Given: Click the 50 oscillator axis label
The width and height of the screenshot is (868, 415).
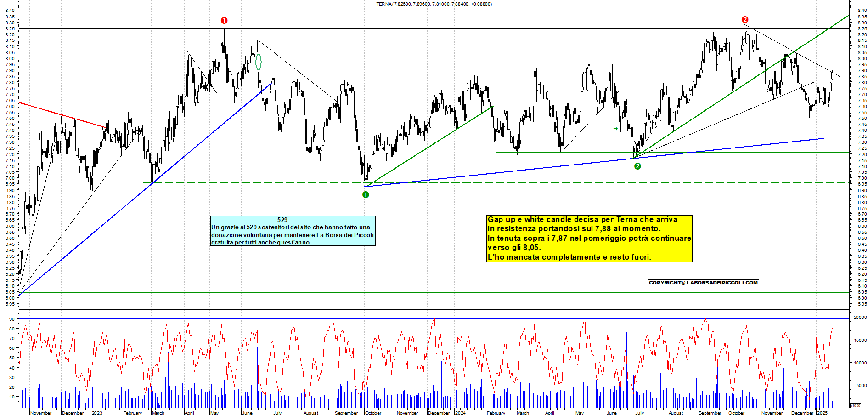Looking at the screenshot, I should click(11, 358).
